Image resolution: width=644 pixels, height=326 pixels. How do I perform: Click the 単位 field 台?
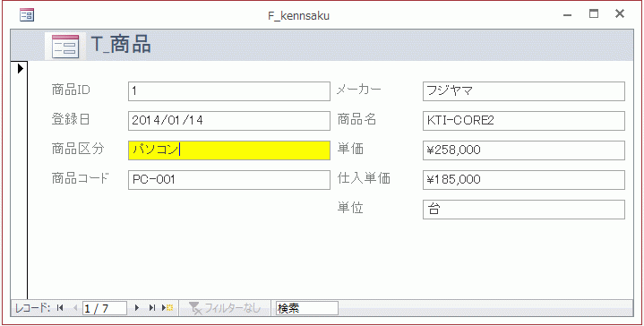coord(524,210)
